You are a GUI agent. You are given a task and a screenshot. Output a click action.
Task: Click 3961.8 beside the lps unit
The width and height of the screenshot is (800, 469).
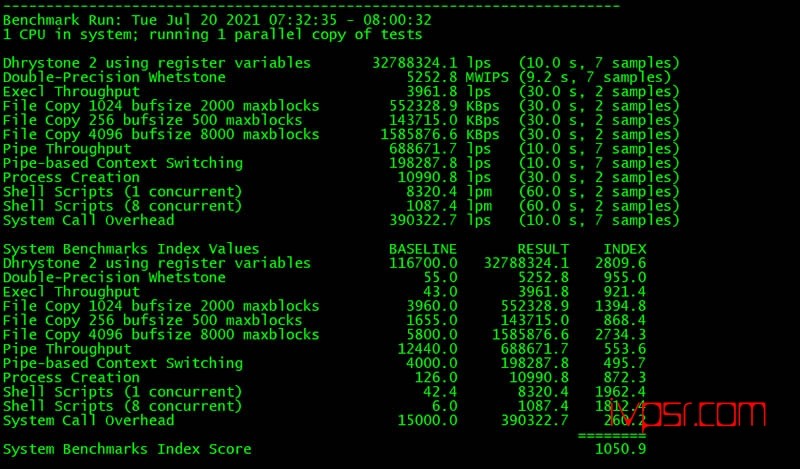pyautogui.click(x=432, y=92)
